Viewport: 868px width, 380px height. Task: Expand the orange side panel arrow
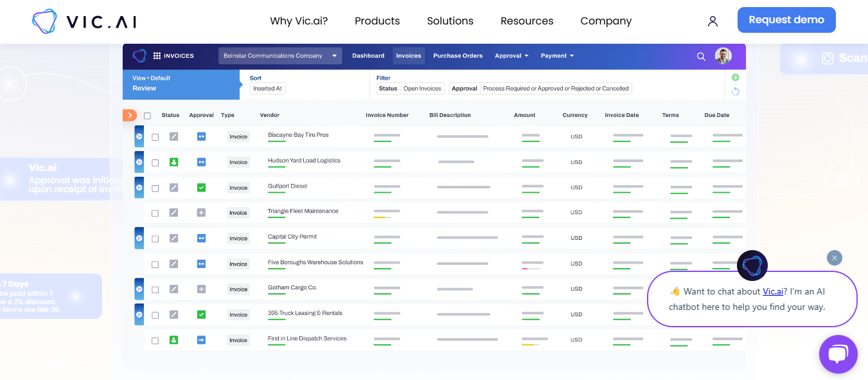point(130,115)
